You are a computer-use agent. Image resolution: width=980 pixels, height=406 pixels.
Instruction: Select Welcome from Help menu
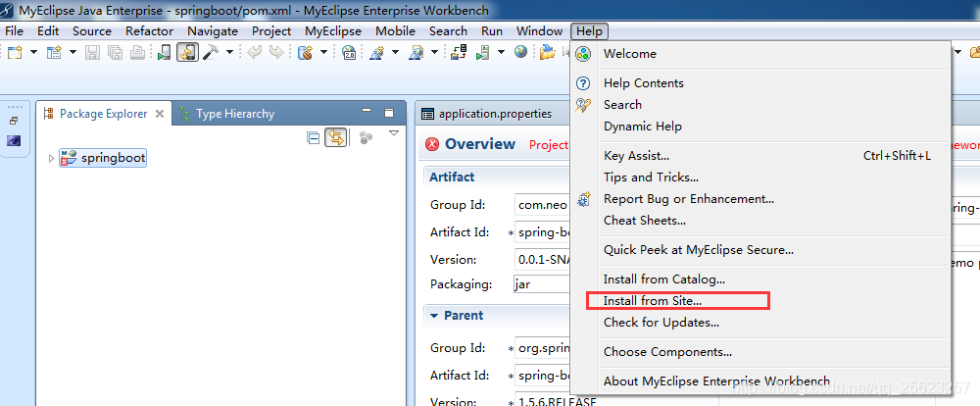760,54
